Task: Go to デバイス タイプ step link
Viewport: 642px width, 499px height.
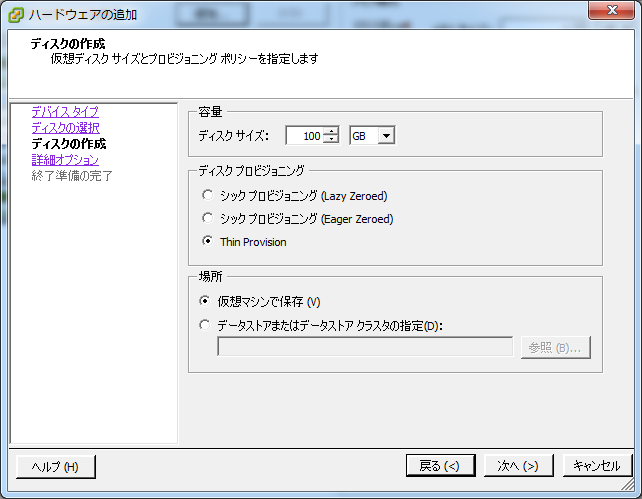Action: [64, 112]
